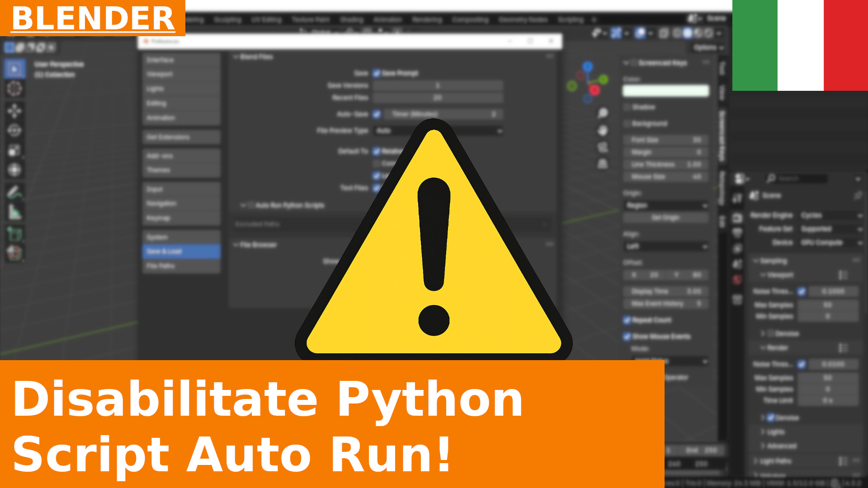Open Render Engine Cycles dropdown
The image size is (868, 488).
point(830,216)
